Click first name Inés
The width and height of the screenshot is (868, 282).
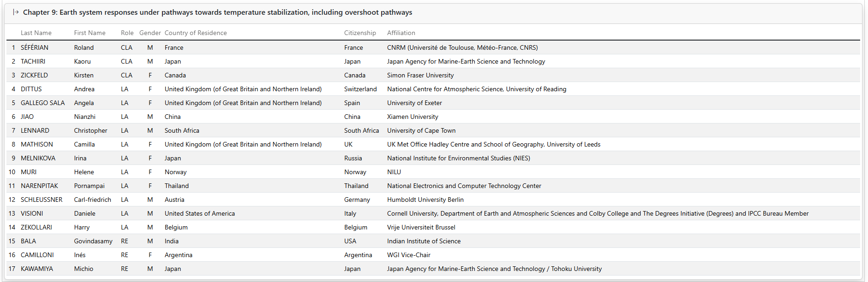click(x=80, y=255)
